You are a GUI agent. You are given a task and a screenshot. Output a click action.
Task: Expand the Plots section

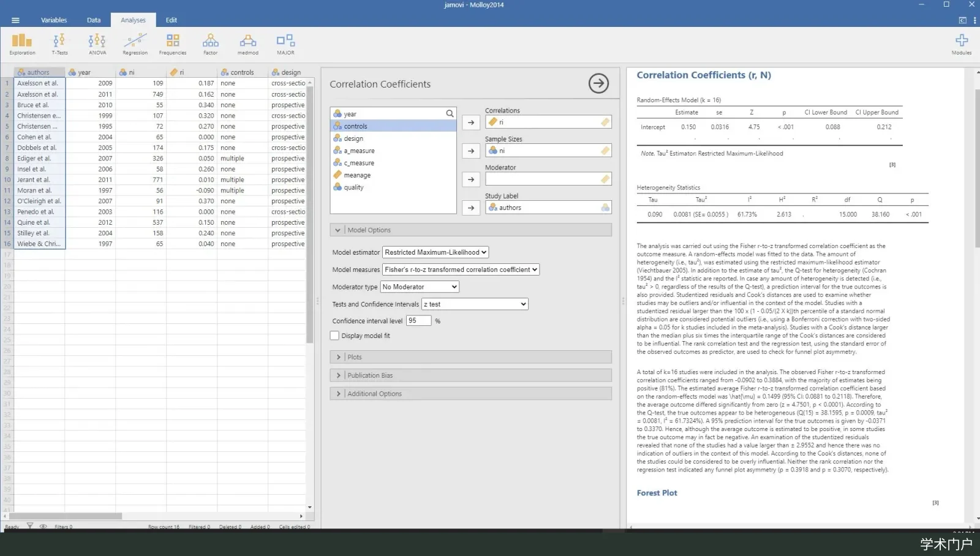[470, 357]
